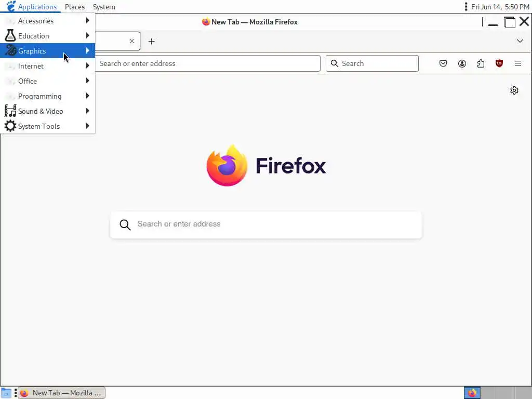The height and width of the screenshot is (399, 532).
Task: Click the magnifier icon in the page search box
Action: point(125,224)
